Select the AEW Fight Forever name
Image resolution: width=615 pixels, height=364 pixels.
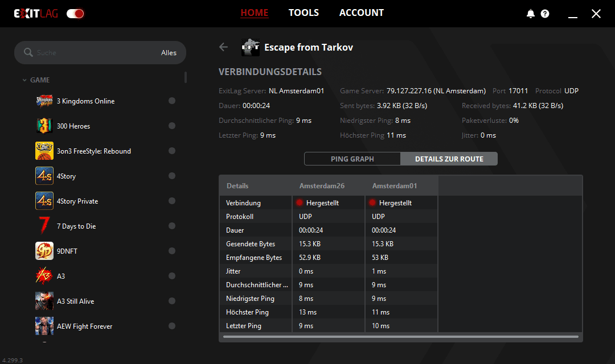(x=84, y=326)
